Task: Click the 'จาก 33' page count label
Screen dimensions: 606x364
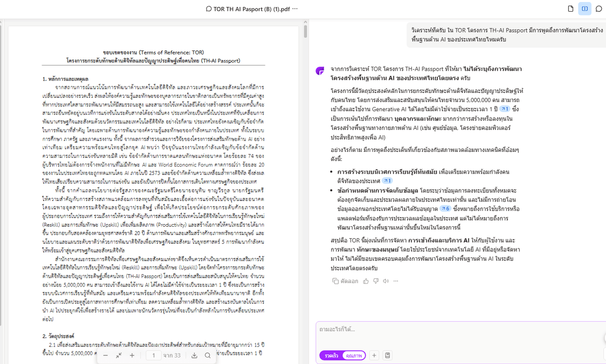Action: point(172,355)
